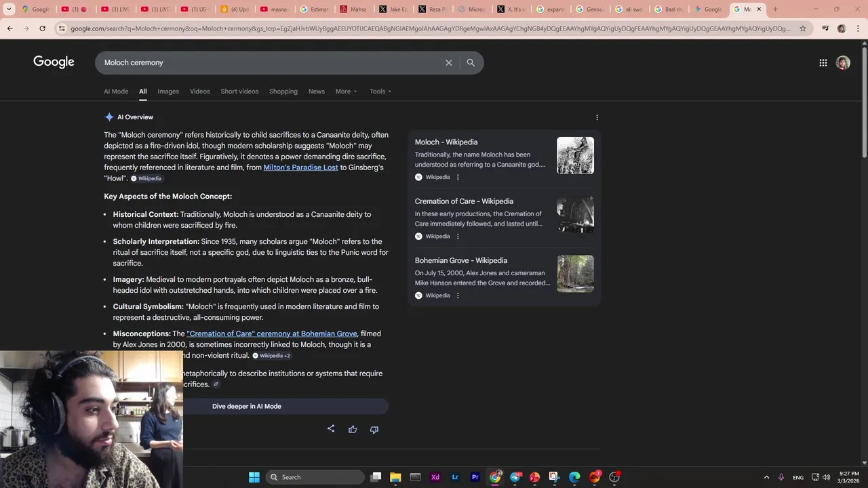Open File Explorer from the taskbar
868x488 pixels.
[x=395, y=477]
